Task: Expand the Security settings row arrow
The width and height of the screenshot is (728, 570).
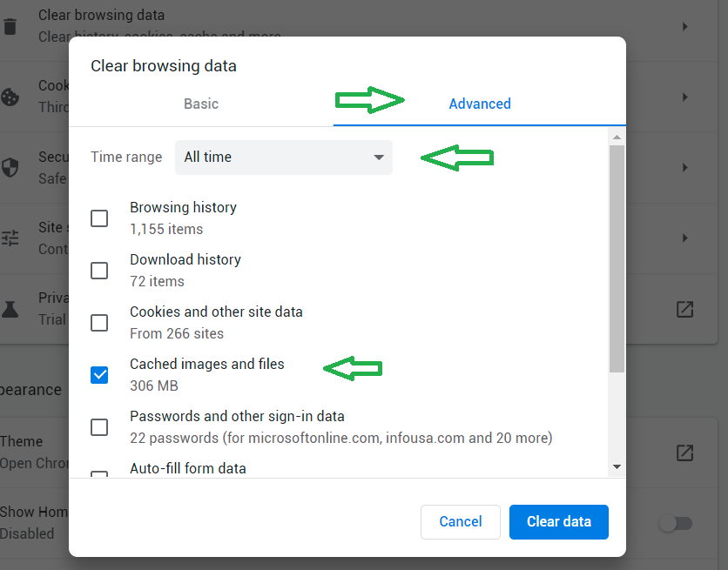Action: [684, 167]
